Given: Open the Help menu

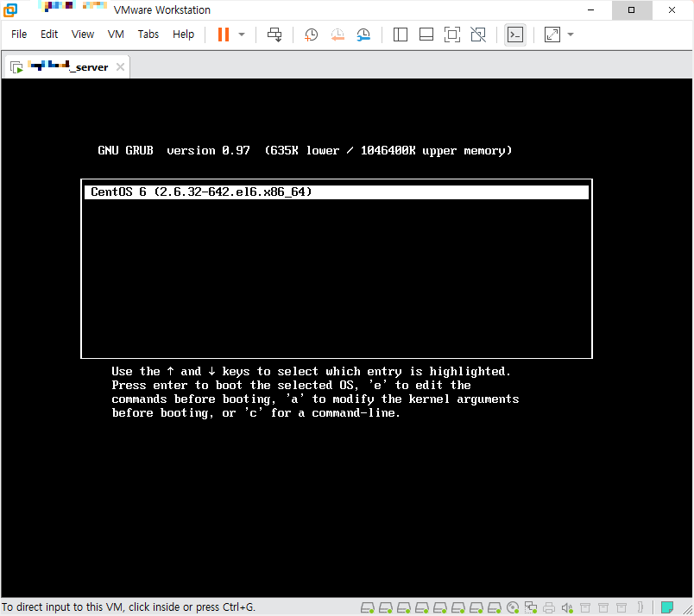Looking at the screenshot, I should point(183,34).
